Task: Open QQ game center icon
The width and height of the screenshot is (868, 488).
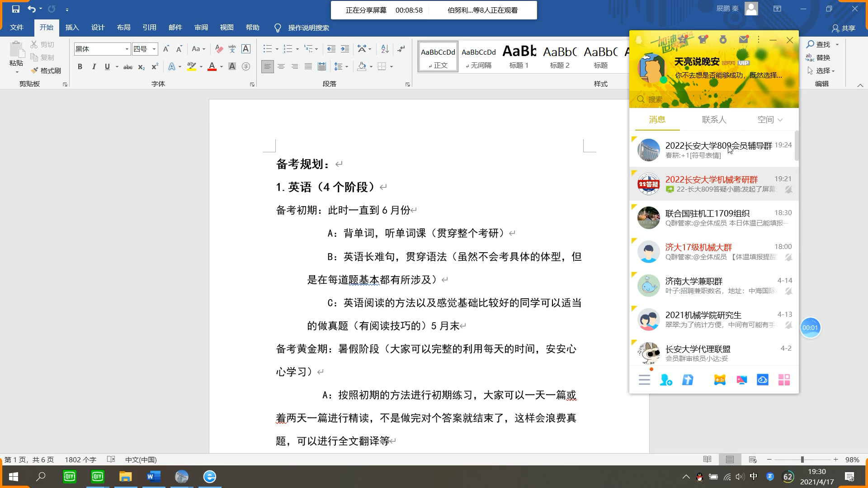Action: tap(720, 380)
